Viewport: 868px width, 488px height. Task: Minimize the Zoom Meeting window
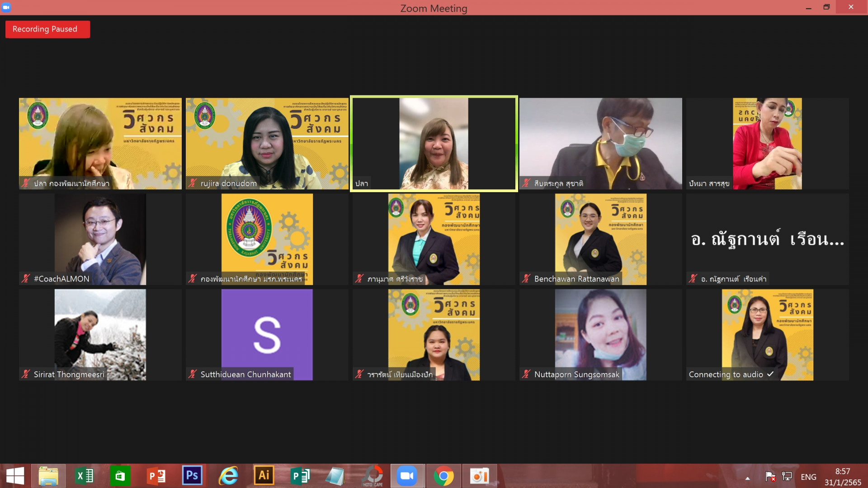pyautogui.click(x=809, y=7)
